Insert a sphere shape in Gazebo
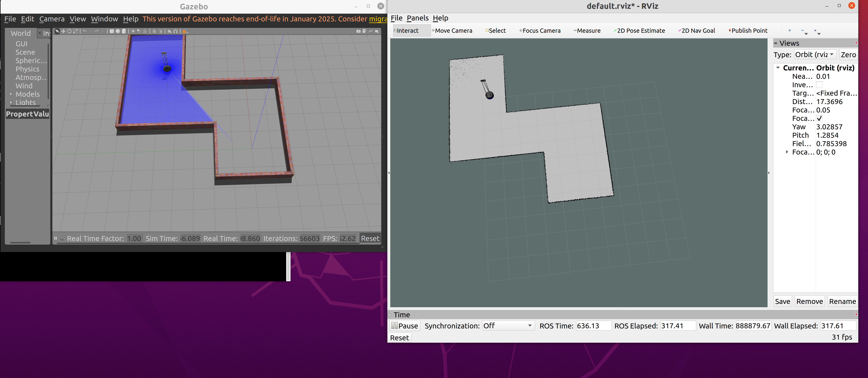The height and width of the screenshot is (378, 868). [x=118, y=31]
